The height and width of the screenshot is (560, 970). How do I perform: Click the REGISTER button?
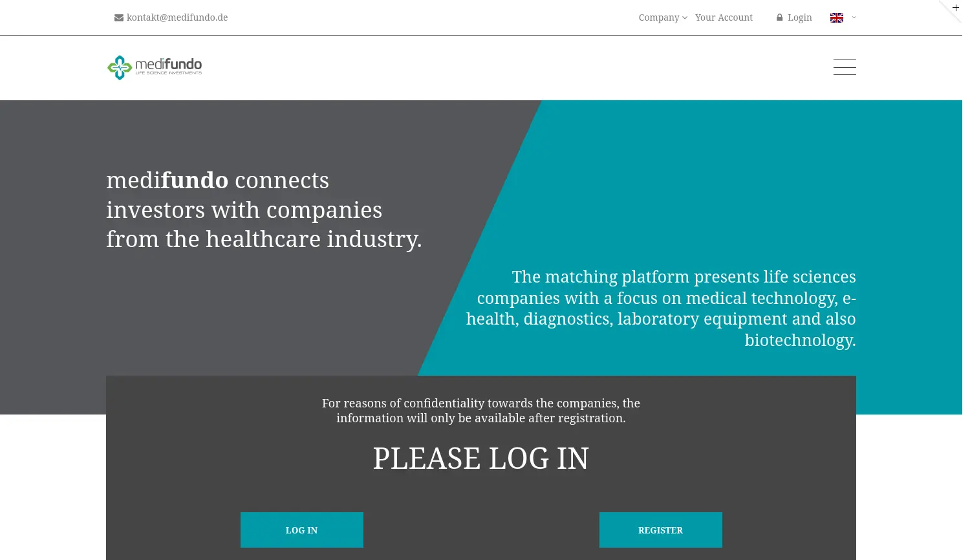pos(660,530)
